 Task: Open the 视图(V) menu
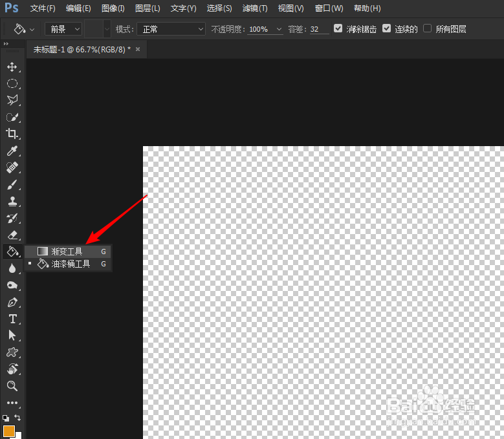pyautogui.click(x=291, y=8)
